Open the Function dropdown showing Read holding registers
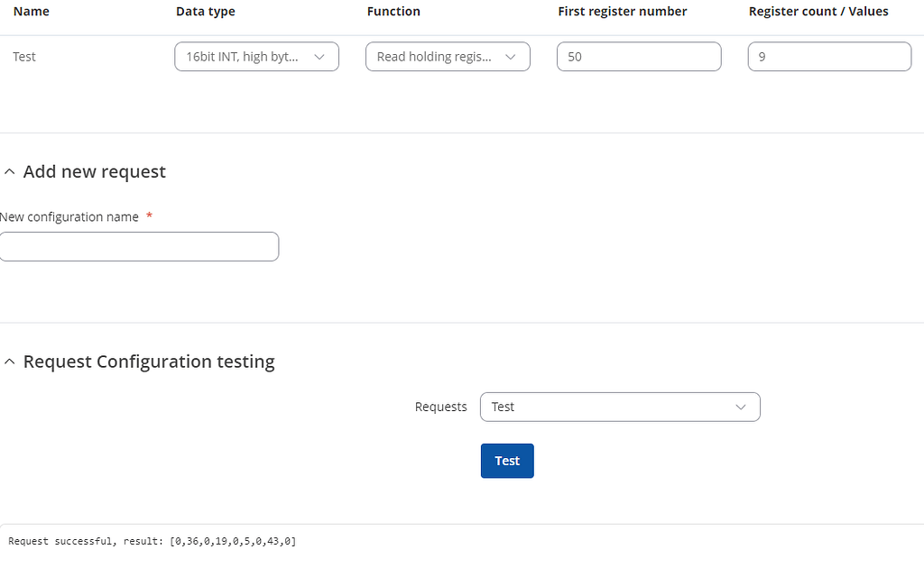The width and height of the screenshot is (924, 568). pyautogui.click(x=448, y=57)
